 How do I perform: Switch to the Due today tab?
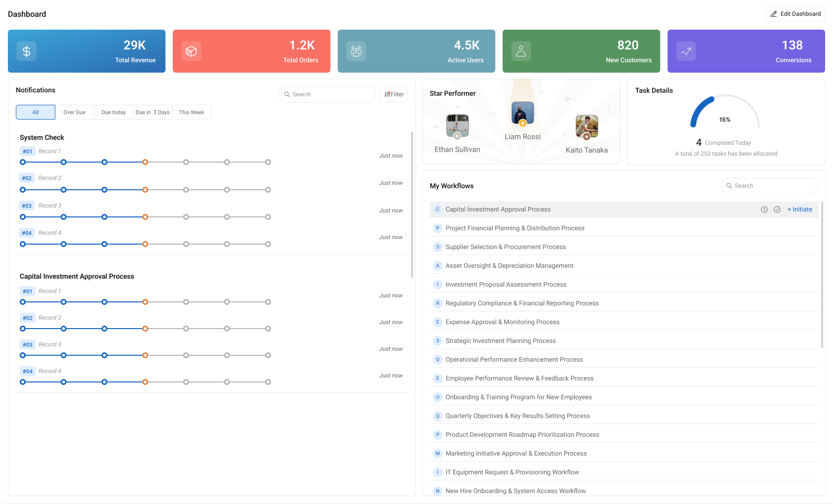tap(114, 112)
